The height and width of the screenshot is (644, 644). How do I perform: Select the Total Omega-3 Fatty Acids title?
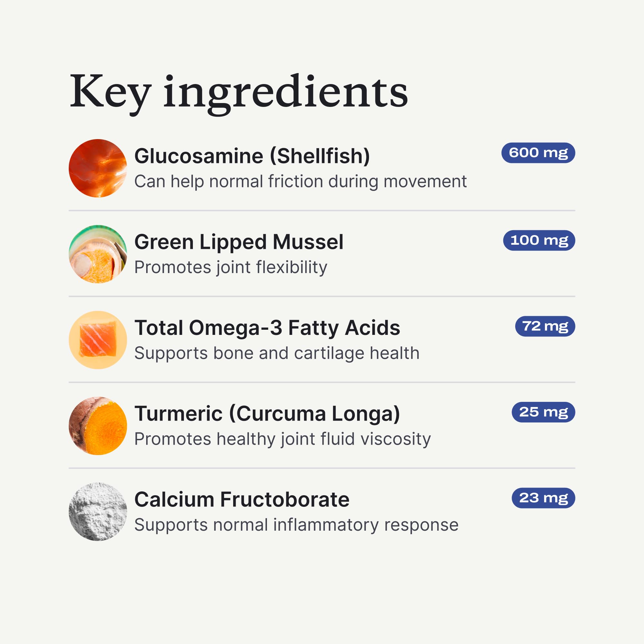tap(267, 328)
